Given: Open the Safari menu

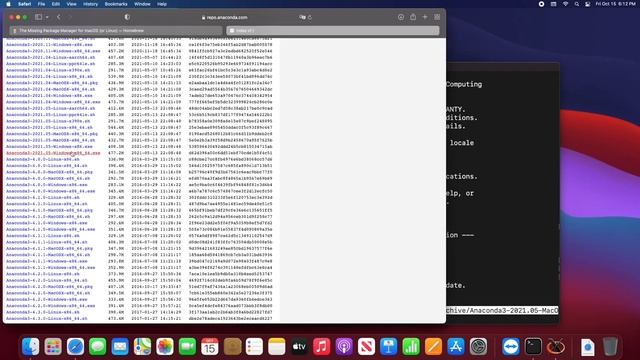Looking at the screenshot, I should coord(24,4).
